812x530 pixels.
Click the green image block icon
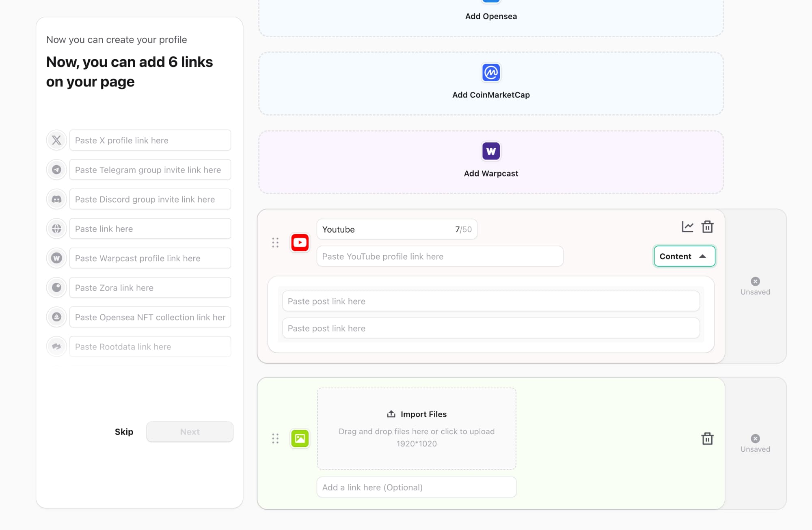[300, 439]
